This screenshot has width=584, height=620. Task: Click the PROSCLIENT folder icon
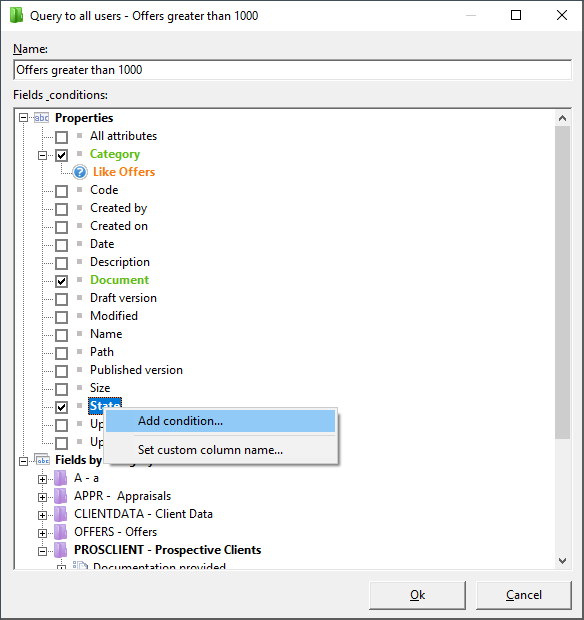60,550
